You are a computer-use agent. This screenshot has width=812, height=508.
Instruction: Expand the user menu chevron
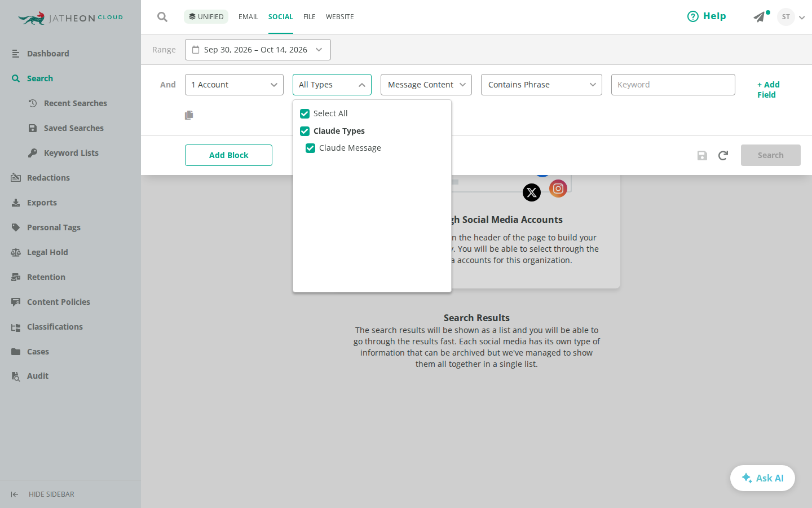[x=802, y=17]
